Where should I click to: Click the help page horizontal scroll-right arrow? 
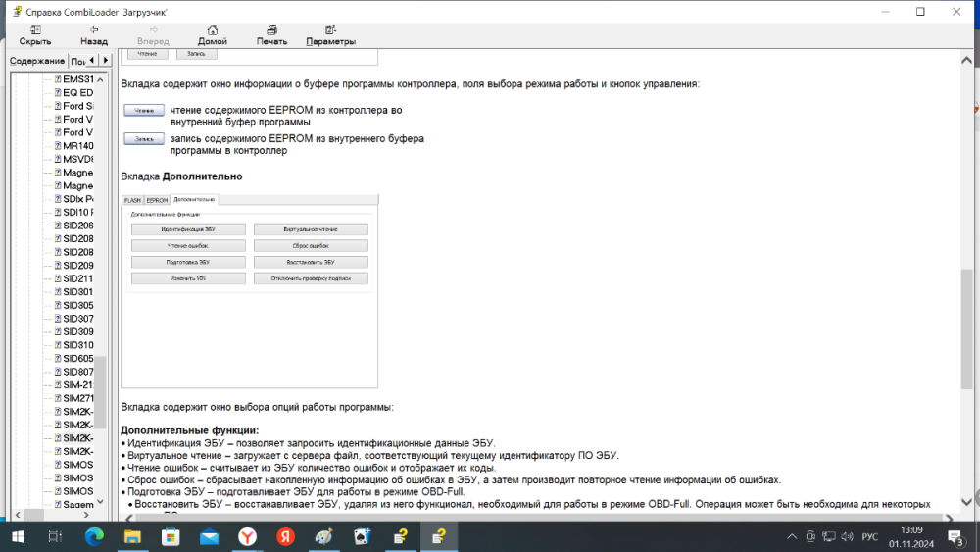(949, 518)
